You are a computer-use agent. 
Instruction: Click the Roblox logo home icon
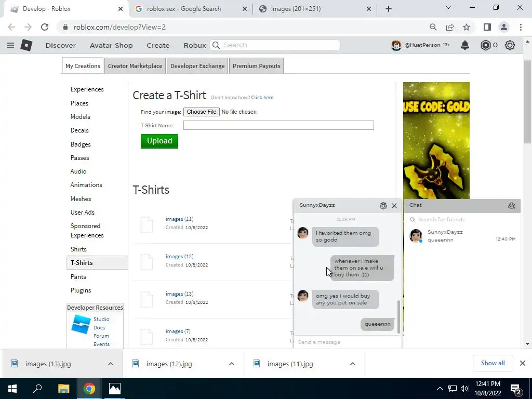26,45
